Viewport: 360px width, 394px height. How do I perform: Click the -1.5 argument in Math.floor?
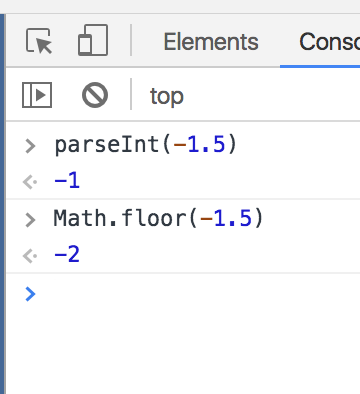point(226,219)
